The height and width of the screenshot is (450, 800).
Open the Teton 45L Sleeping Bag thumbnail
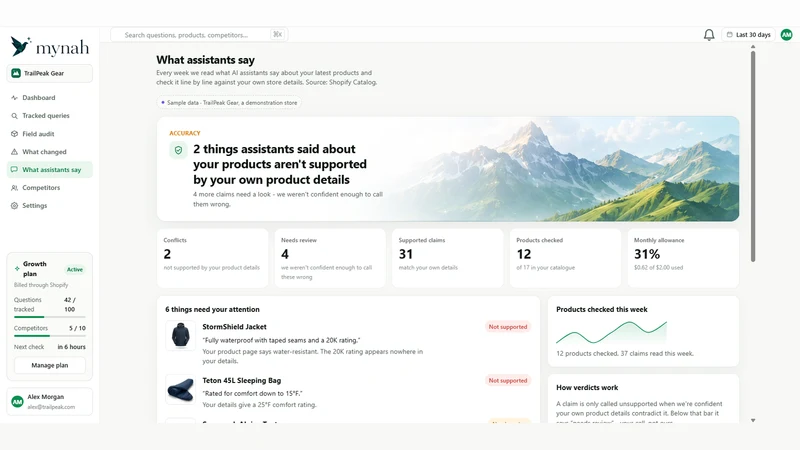[x=181, y=389]
